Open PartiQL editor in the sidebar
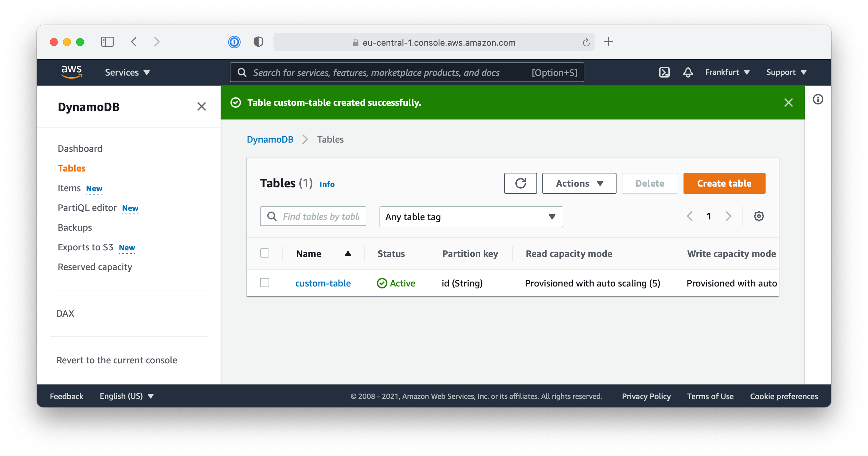 pos(87,208)
